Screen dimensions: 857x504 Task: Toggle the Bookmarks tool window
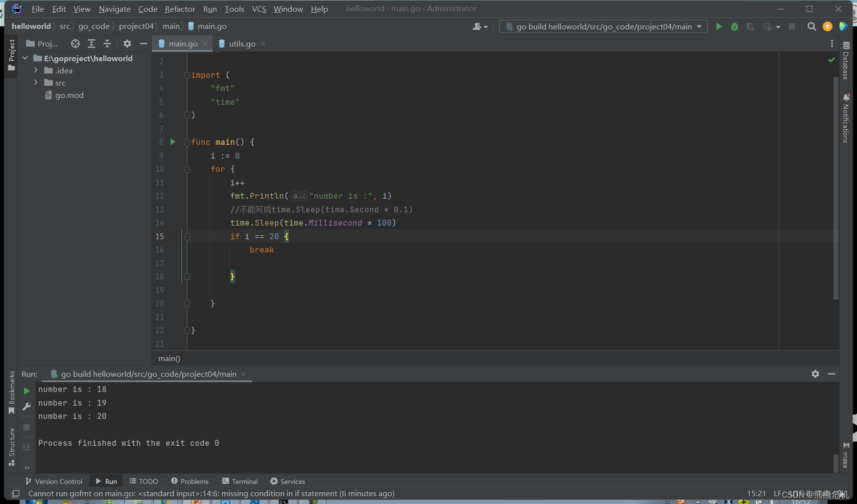[x=12, y=392]
